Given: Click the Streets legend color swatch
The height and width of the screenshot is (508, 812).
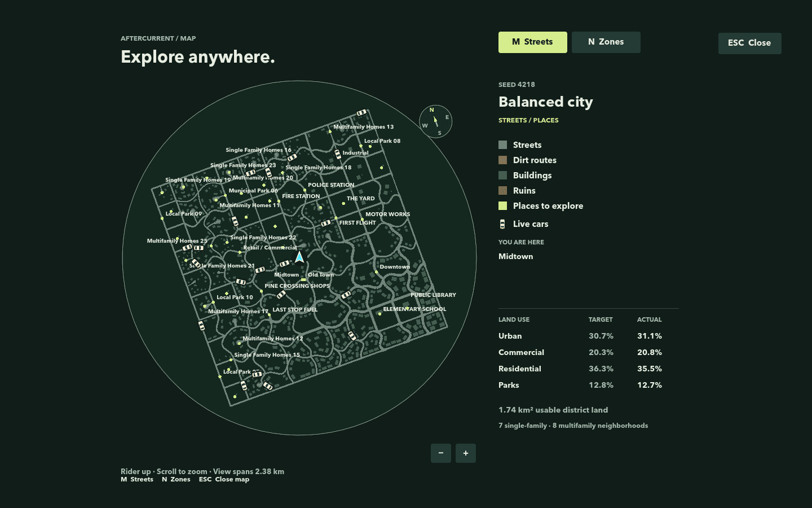Looking at the screenshot, I should click(x=502, y=145).
